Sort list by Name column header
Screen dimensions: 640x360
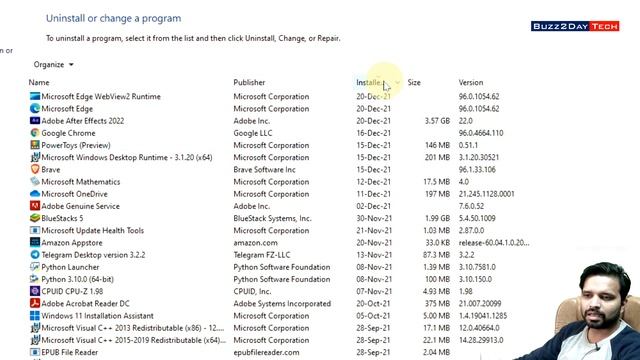pyautogui.click(x=39, y=82)
